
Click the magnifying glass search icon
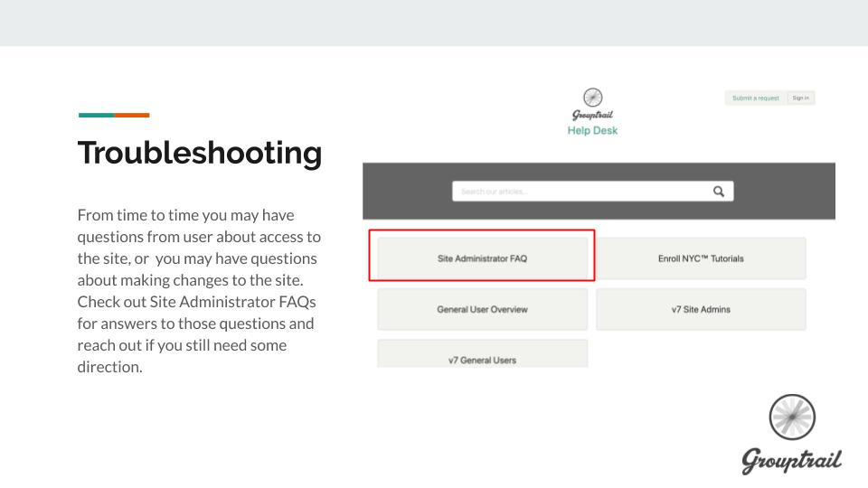click(x=719, y=192)
